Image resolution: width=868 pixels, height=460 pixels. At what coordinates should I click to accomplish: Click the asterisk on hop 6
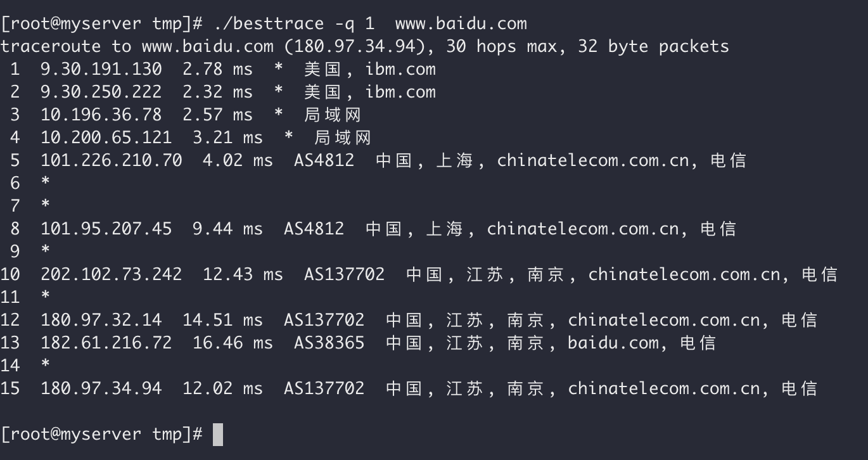(46, 183)
